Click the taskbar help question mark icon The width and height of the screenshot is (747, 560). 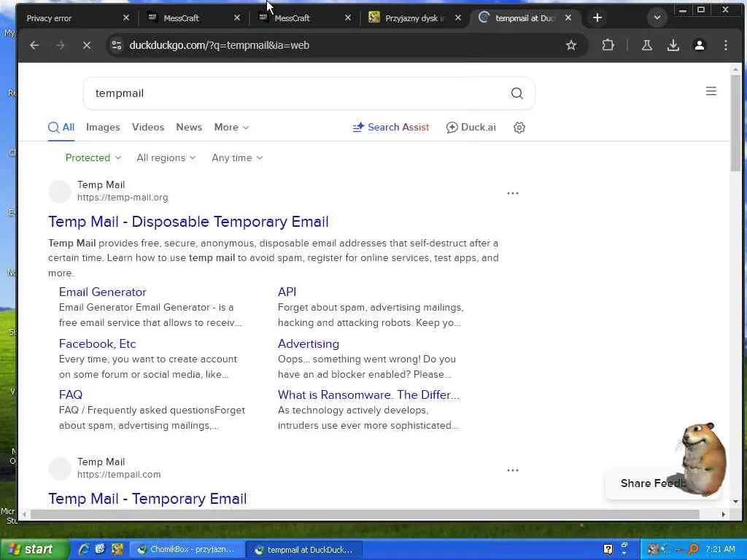[608, 549]
